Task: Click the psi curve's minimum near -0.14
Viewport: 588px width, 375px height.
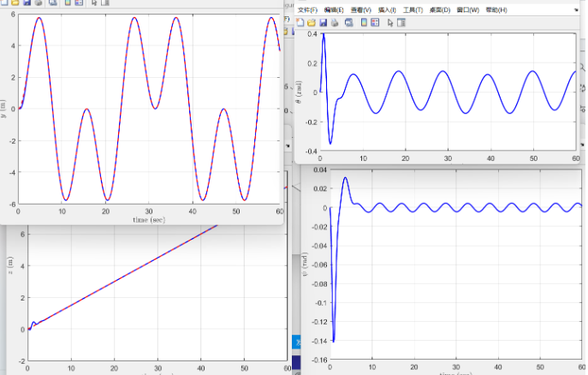Action: [334, 341]
